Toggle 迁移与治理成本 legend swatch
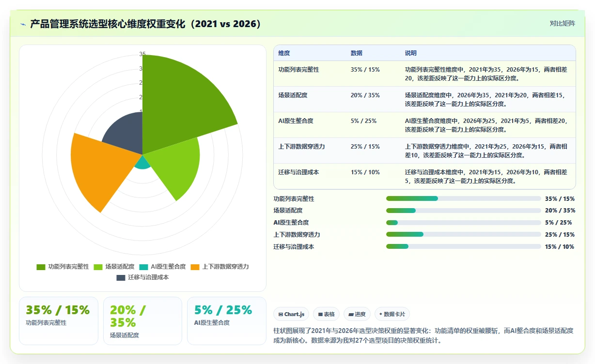This screenshot has width=595, height=364. pos(121,278)
